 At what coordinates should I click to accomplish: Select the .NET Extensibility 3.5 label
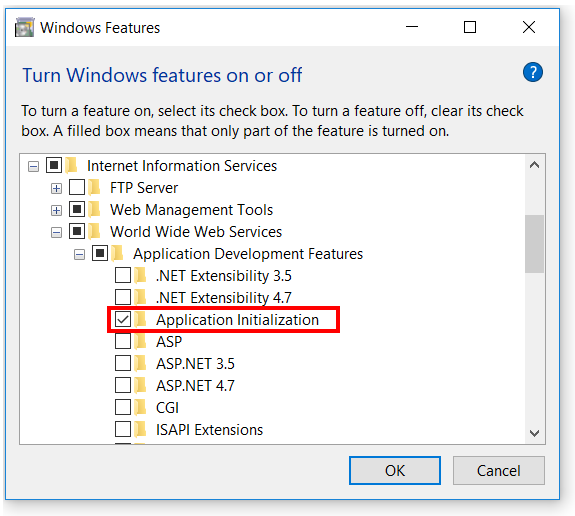[x=224, y=276]
